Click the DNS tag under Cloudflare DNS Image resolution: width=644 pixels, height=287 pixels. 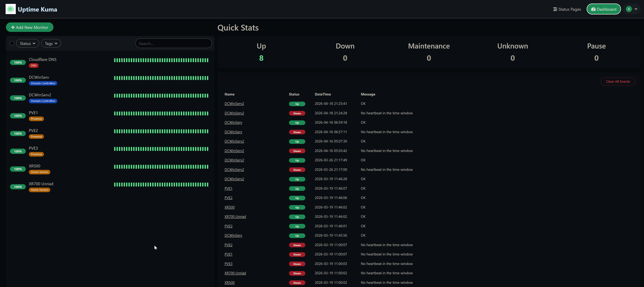[x=34, y=65]
